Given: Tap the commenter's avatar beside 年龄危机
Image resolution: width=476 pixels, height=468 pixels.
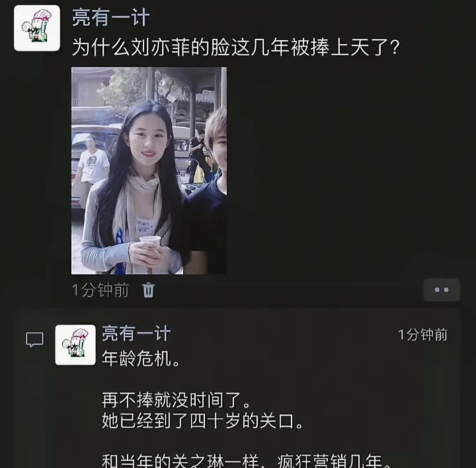Looking at the screenshot, I should point(75,345).
